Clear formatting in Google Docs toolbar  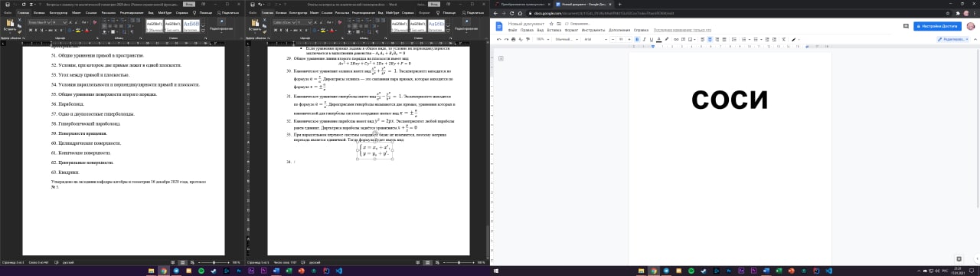(x=783, y=39)
